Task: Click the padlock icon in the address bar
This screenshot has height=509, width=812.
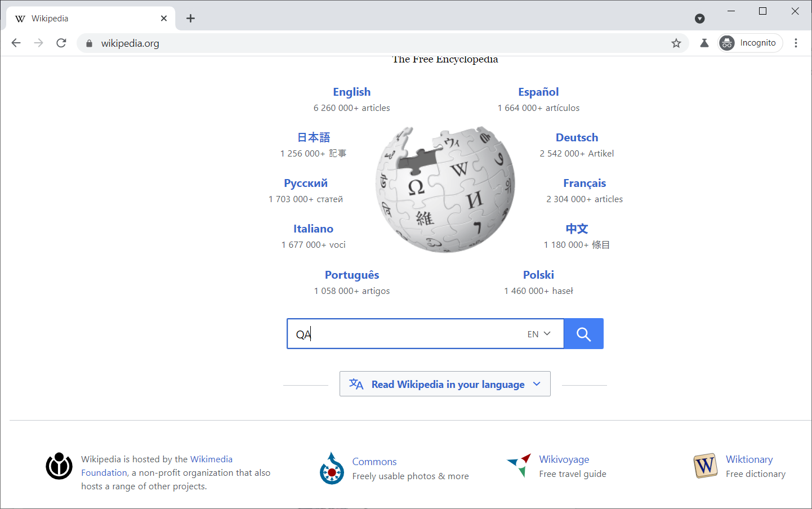Action: pyautogui.click(x=89, y=43)
